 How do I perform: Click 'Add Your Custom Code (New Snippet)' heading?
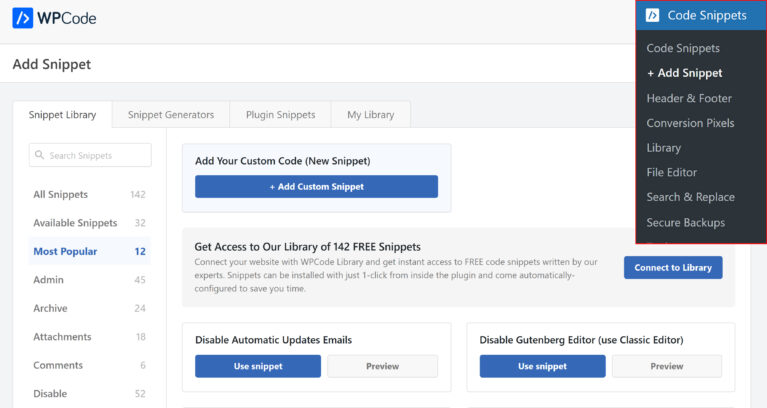coord(283,161)
